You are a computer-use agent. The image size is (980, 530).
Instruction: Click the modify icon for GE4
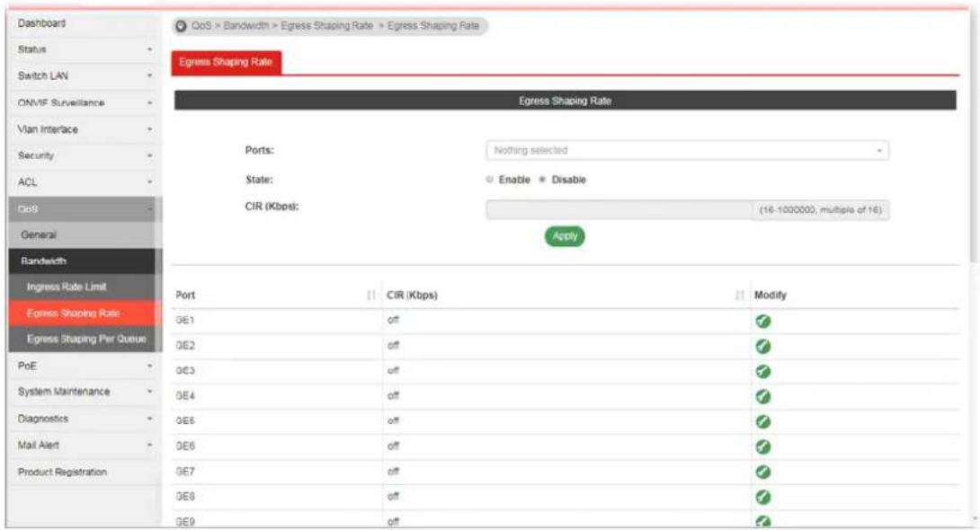coord(762,396)
